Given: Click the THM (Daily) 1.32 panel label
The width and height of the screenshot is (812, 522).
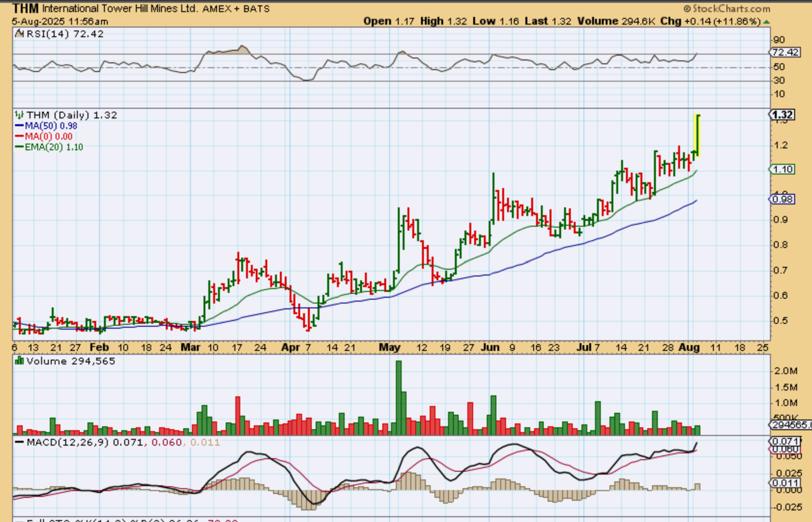Looking at the screenshot, I should click(72, 115).
